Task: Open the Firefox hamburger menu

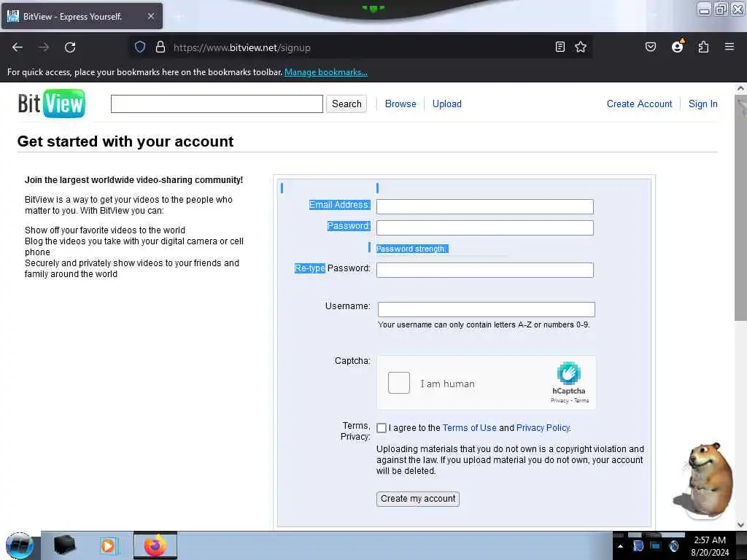Action: click(729, 47)
